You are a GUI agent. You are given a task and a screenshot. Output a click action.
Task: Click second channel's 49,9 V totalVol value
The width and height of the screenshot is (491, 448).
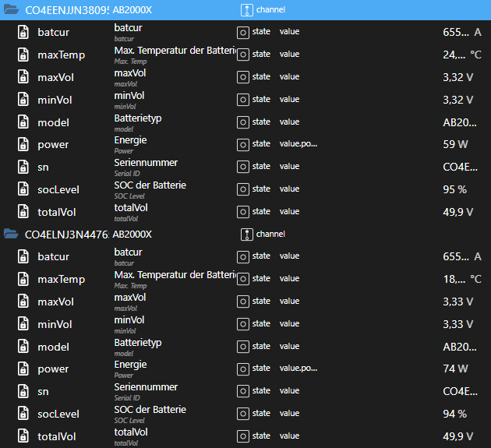(x=457, y=436)
